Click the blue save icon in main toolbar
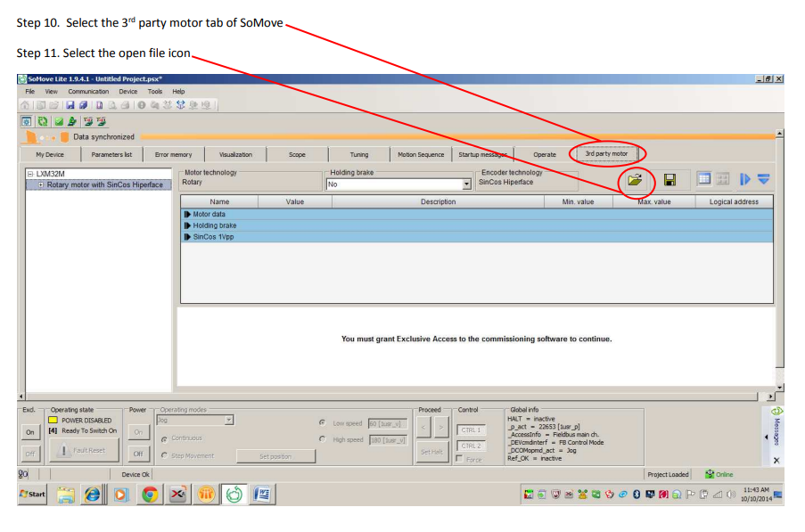This screenshot has width=805, height=532. pos(69,105)
